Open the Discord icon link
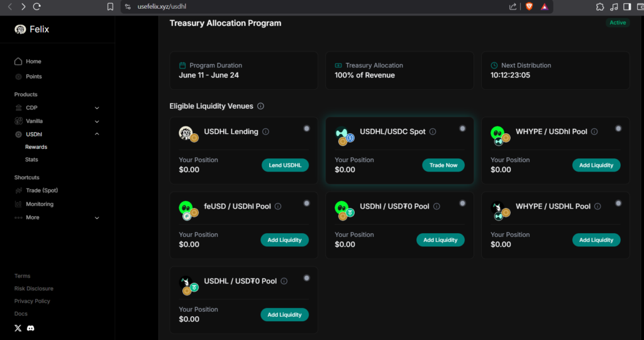This screenshot has height=340, width=644. pyautogui.click(x=31, y=328)
